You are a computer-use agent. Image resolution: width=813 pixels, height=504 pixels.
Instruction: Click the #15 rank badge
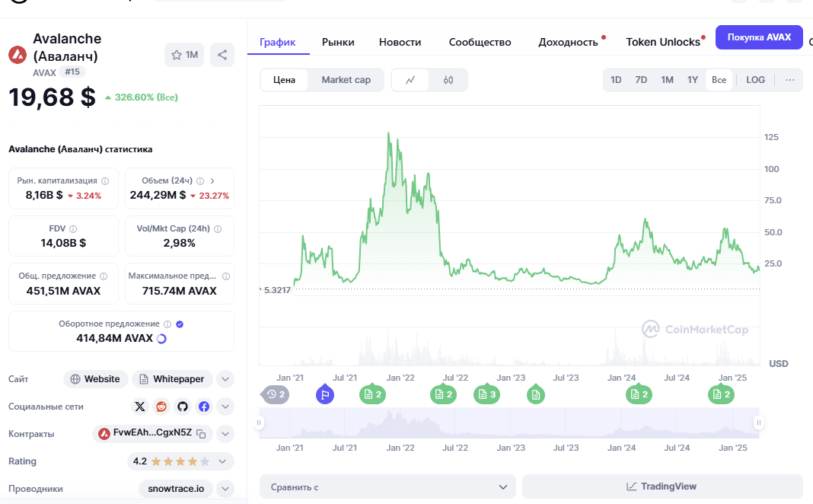click(x=72, y=72)
